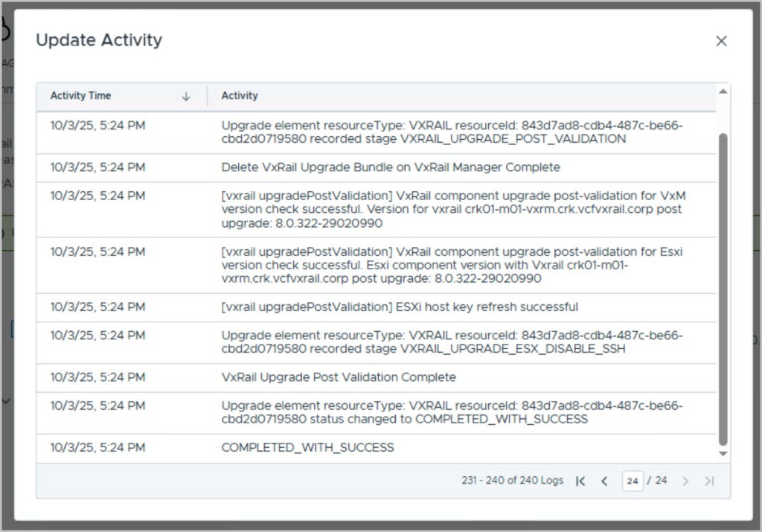
Task: Click '231 - 240 of 240 Logs' text
Action: click(512, 481)
